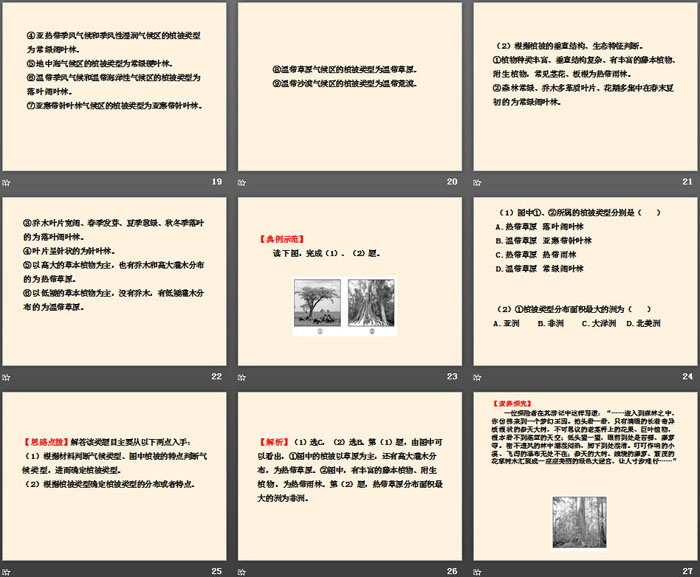Viewport: 700px width, 577px height.
Task: Click the transition star icon below slide 25
Action: click(x=7, y=571)
